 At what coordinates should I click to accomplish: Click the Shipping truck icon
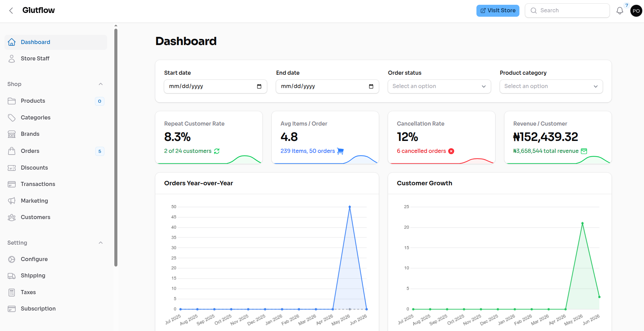coord(12,276)
